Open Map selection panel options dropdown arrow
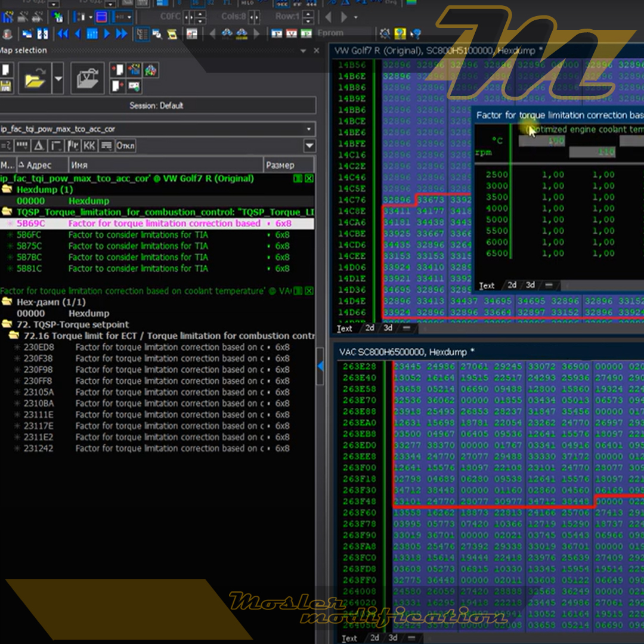This screenshot has height=644, width=644. [x=303, y=51]
